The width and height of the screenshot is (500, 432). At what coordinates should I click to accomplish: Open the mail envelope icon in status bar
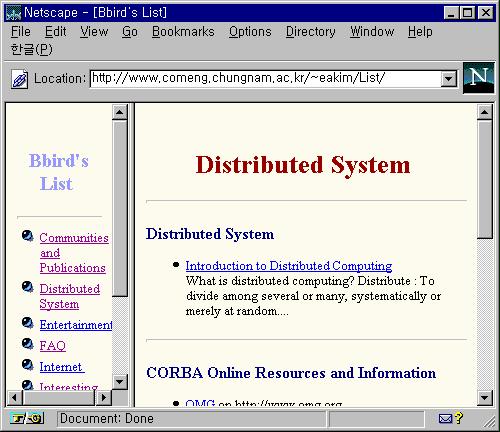tap(445, 418)
